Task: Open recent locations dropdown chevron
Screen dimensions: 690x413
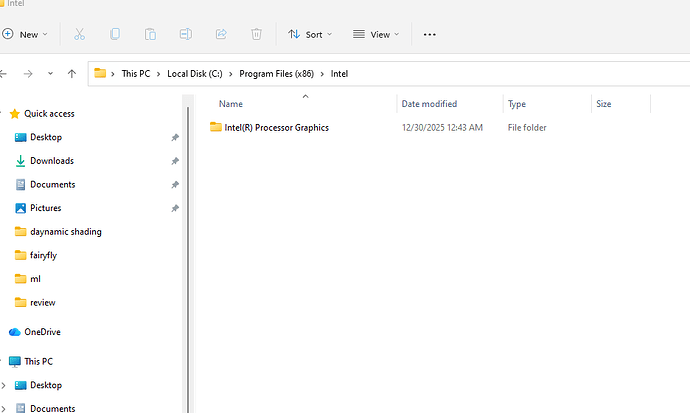Action: (x=50, y=74)
